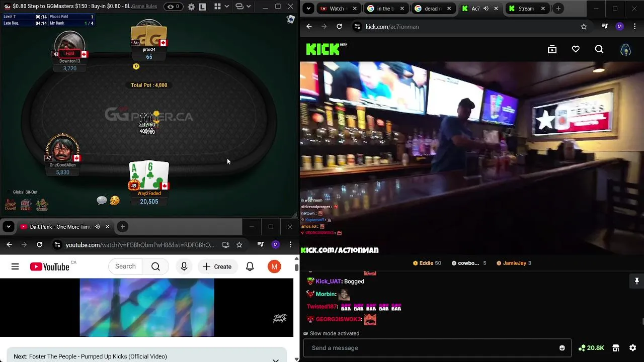Open poker table settings gear
Image resolution: width=644 pixels, height=362 pixels.
(191, 7)
